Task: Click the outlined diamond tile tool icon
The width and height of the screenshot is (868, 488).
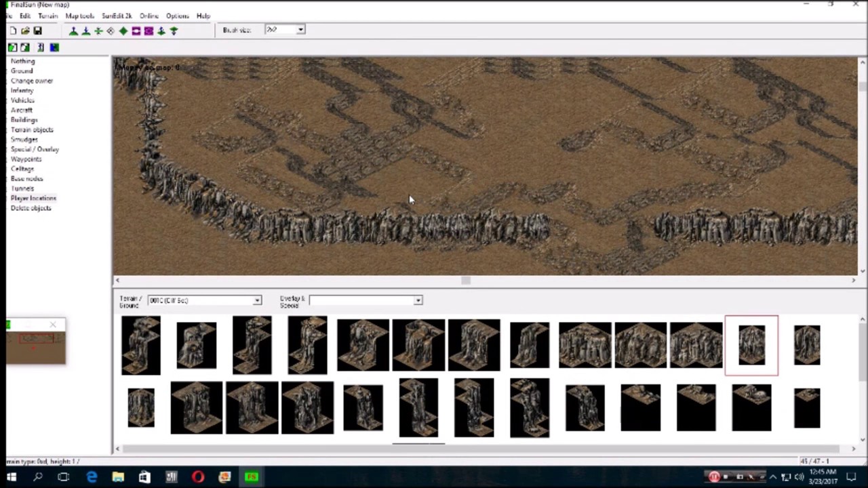Action: pos(111,31)
